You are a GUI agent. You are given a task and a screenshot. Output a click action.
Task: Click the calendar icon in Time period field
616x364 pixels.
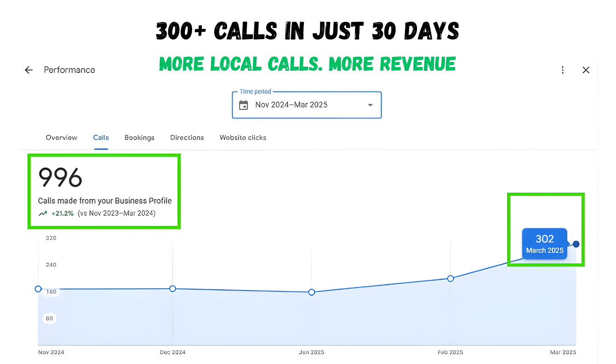tap(244, 105)
